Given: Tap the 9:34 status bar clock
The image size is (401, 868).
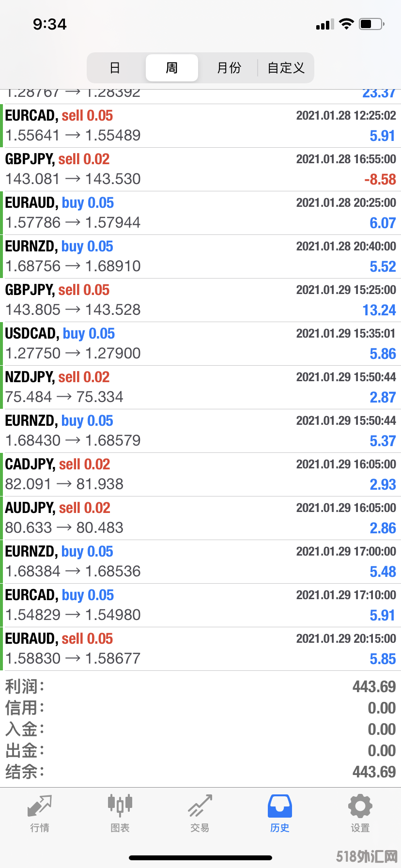Looking at the screenshot, I should tap(50, 24).
